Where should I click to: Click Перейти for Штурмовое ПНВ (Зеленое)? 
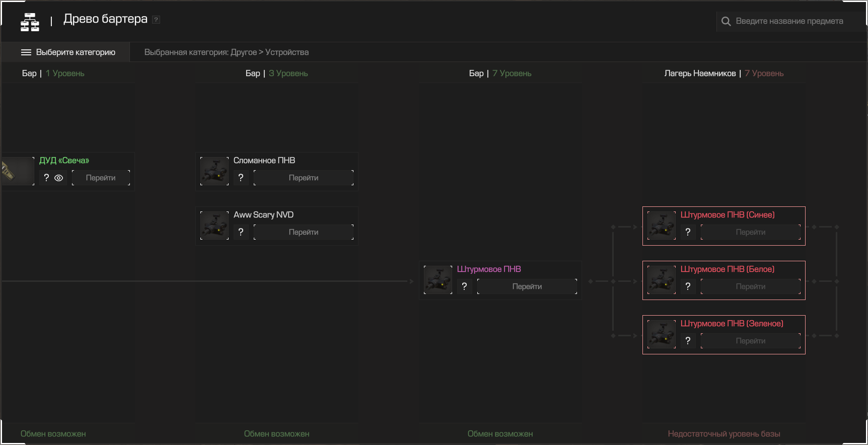751,341
